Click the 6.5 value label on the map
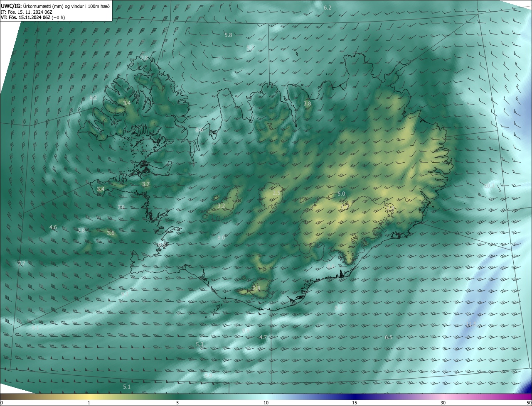The height and width of the screenshot is (406, 532). point(389,338)
